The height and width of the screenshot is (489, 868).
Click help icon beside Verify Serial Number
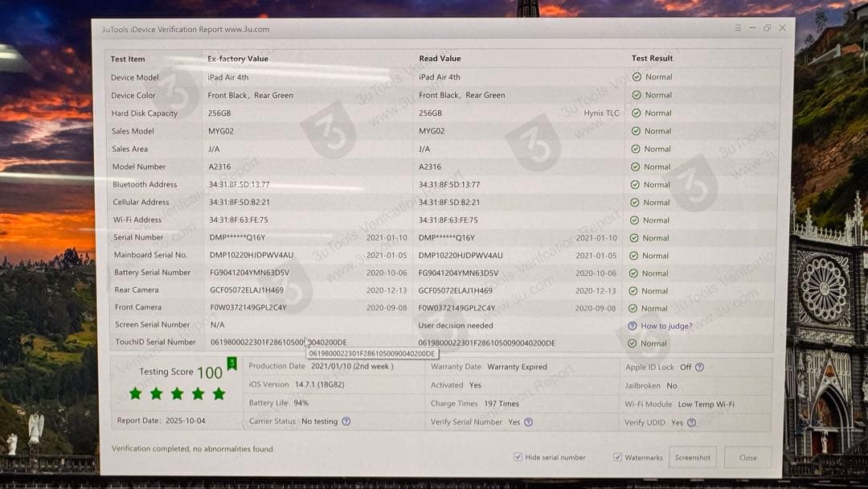tap(528, 422)
